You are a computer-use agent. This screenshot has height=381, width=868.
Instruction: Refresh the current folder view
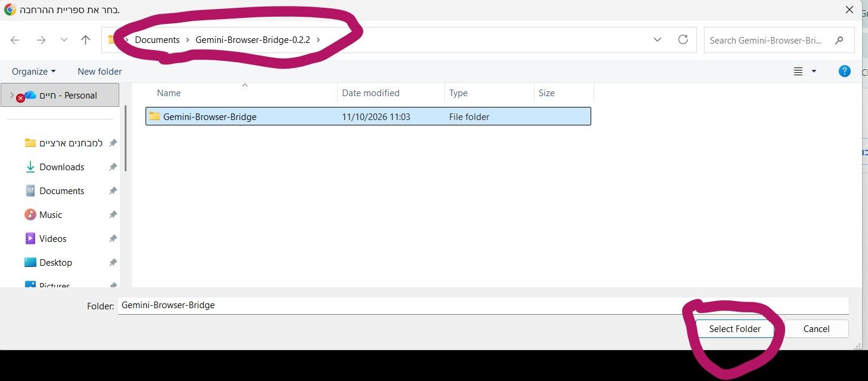[x=683, y=40]
